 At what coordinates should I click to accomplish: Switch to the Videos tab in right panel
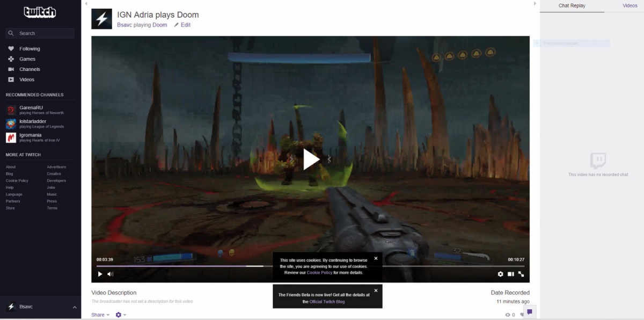(630, 6)
